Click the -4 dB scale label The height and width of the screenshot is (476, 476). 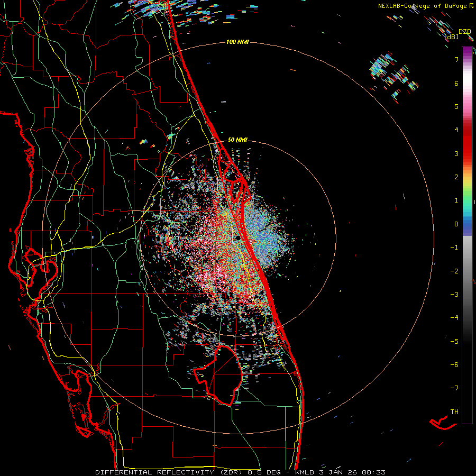click(x=454, y=318)
